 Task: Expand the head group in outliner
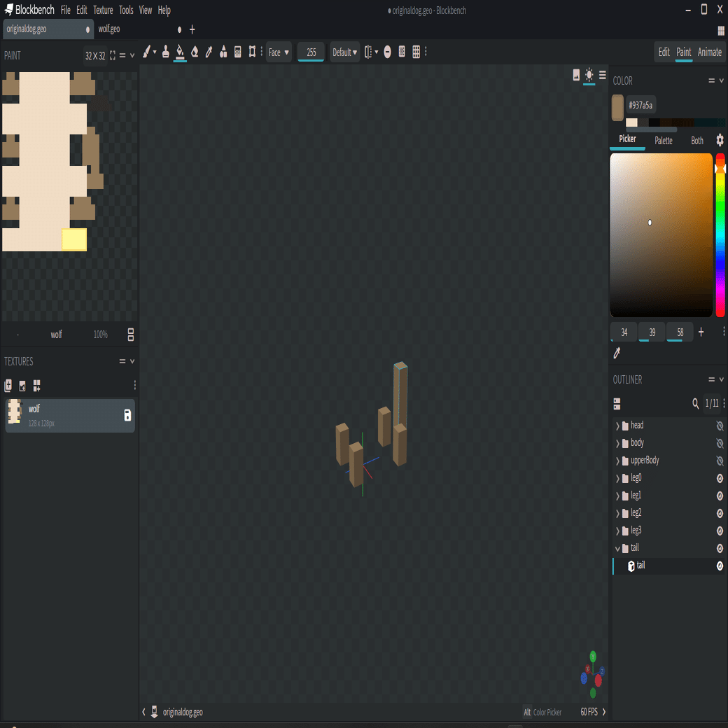(x=617, y=426)
